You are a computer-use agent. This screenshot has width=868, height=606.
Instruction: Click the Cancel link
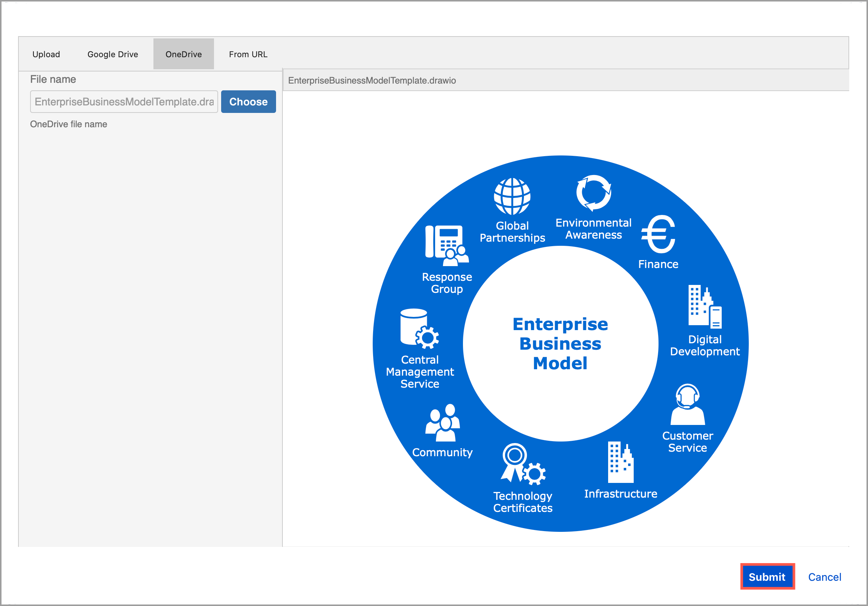[824, 577]
